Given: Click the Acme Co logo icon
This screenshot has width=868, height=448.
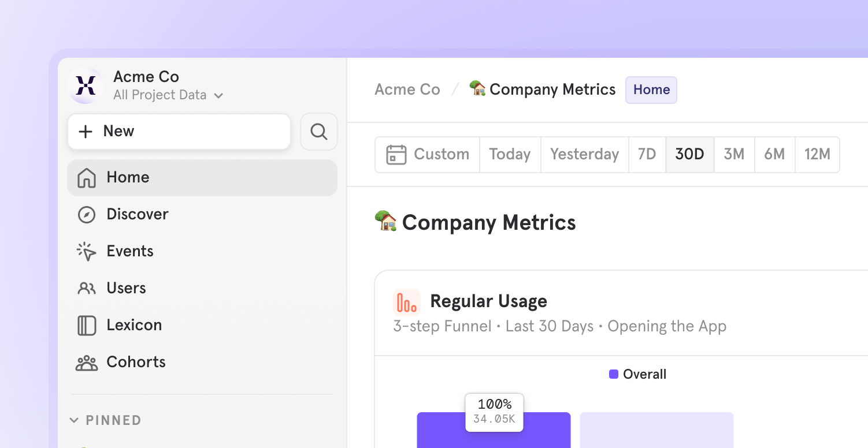Looking at the screenshot, I should pos(86,86).
